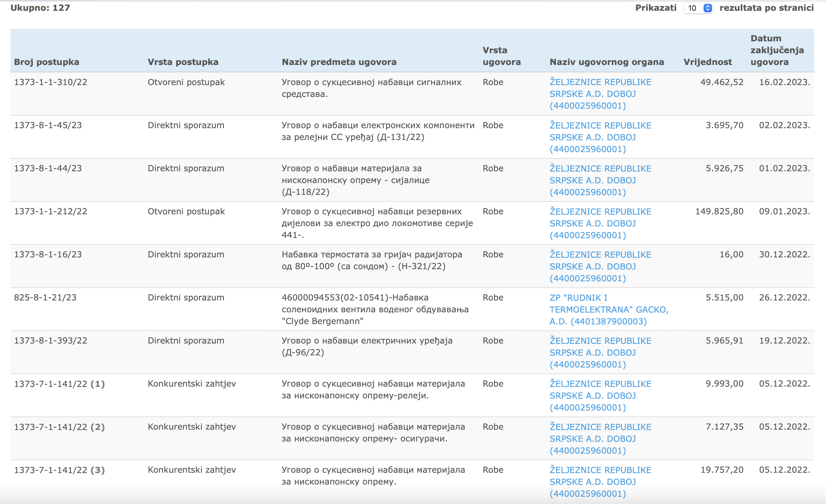
Task: Select procedure number 1373-7-1-141/22 (2)
Action: pyautogui.click(x=59, y=427)
